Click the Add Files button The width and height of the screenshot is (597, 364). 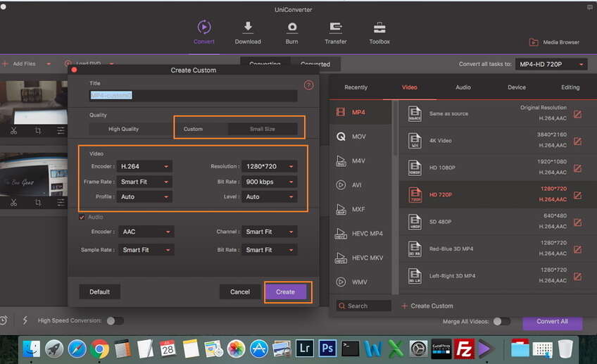coord(20,64)
